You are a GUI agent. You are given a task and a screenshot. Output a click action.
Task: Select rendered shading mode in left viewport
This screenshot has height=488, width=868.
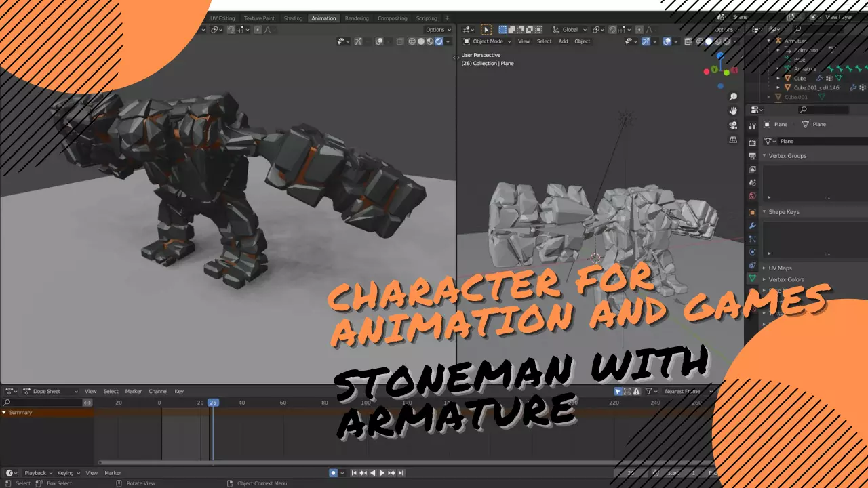click(439, 41)
